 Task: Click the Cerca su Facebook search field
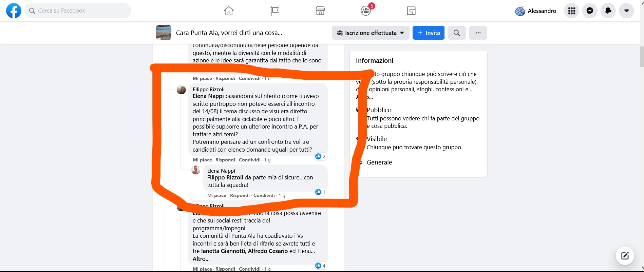coord(78,11)
